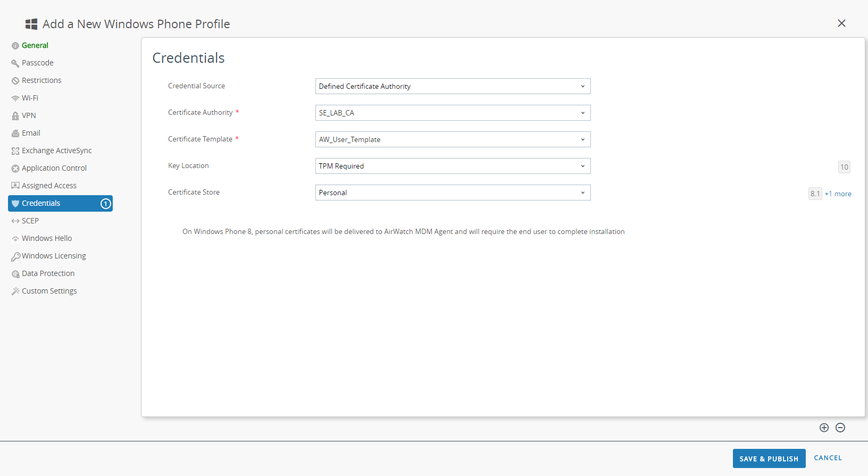Go to the General settings section

coord(35,45)
